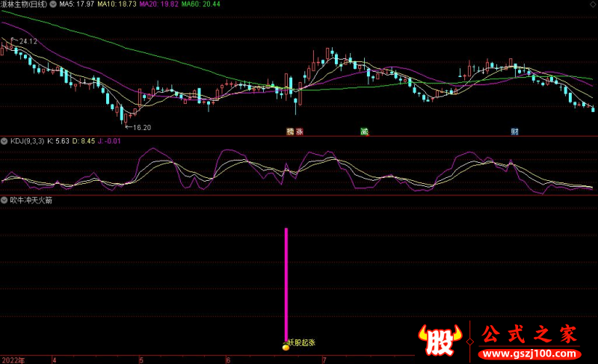Viewport: 598px width, 364px height.
Task: Click the 吹牛冲天火箭 indicator name
Action: click(31, 200)
